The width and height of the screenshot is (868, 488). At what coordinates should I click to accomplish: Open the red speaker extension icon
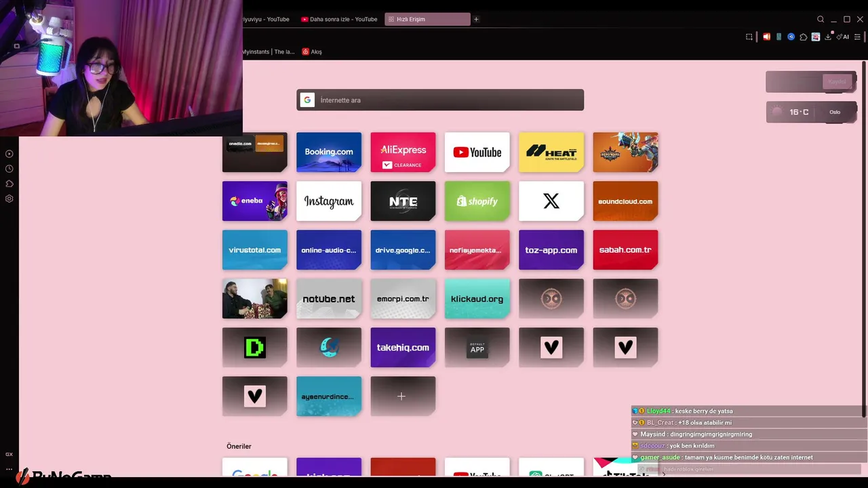[x=766, y=37]
